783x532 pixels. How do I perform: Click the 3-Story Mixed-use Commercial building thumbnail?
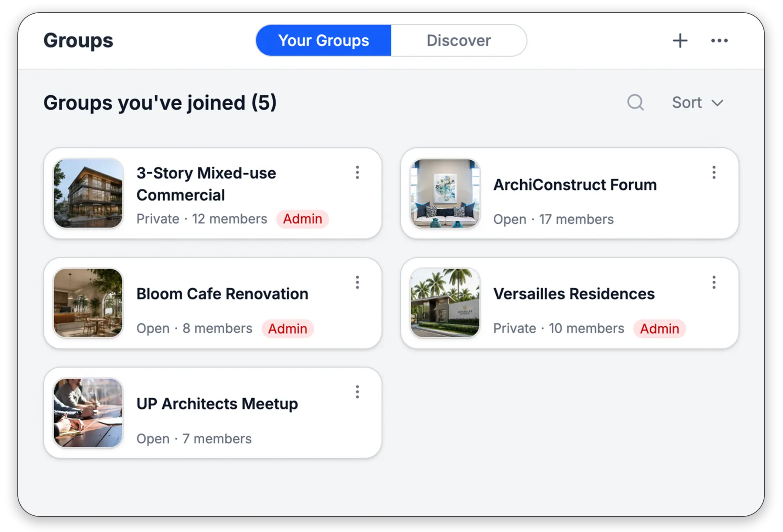point(88,193)
